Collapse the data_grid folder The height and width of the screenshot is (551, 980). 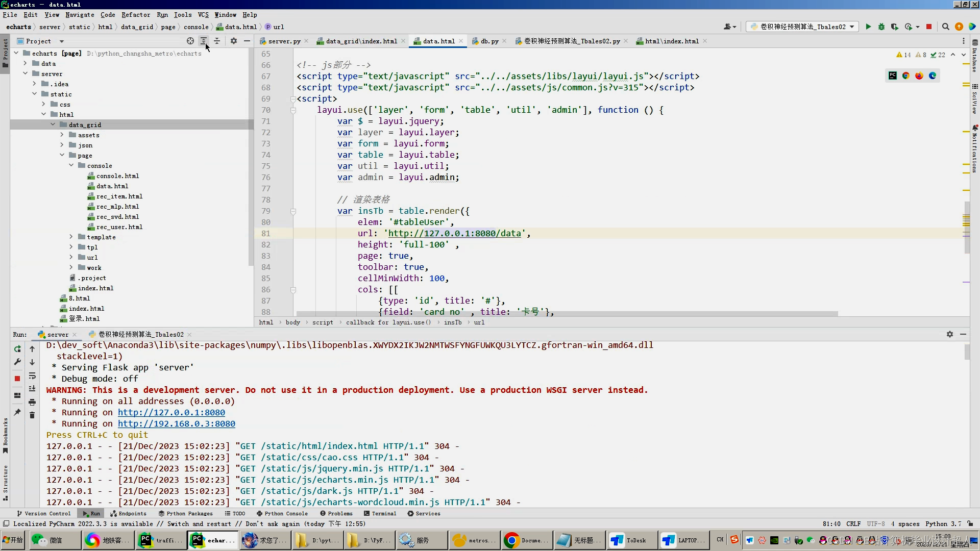click(53, 125)
